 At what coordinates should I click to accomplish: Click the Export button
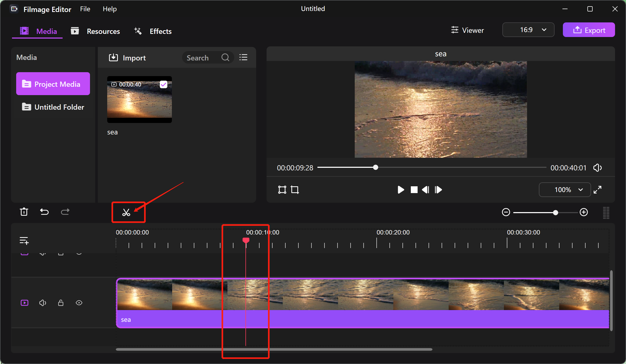[589, 30]
